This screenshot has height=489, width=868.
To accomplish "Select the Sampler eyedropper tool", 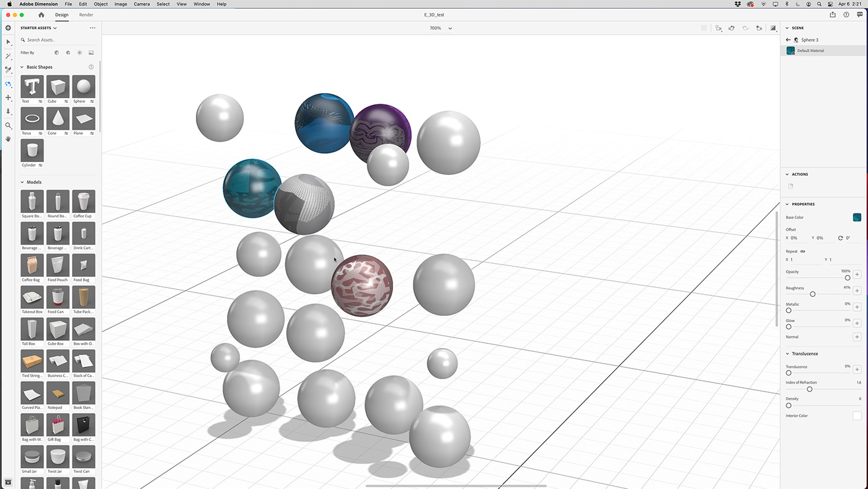I will click(x=8, y=70).
